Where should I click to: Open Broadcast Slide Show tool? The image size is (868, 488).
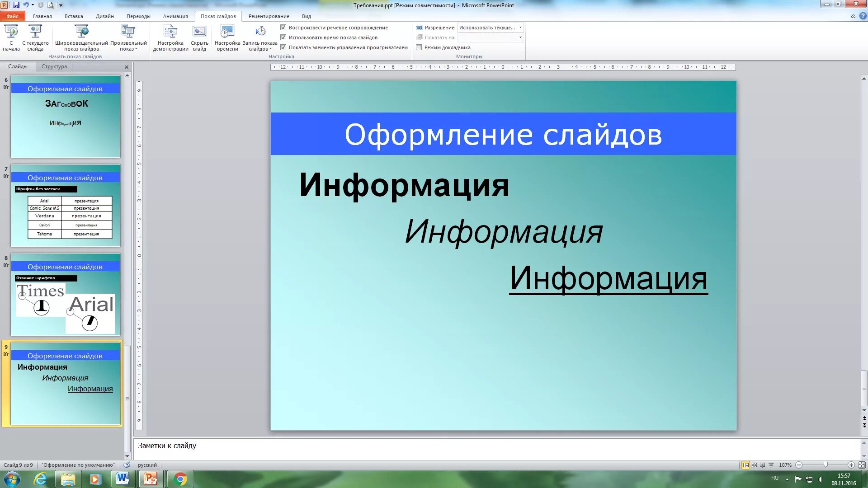coord(81,32)
